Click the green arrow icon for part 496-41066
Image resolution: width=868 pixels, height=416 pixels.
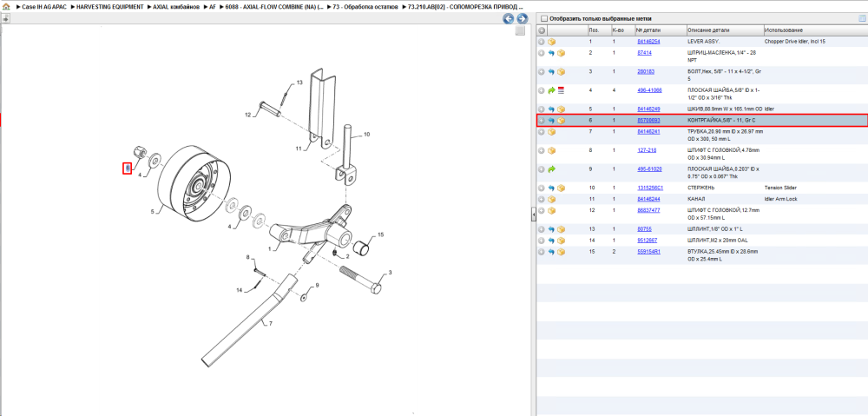pos(551,90)
